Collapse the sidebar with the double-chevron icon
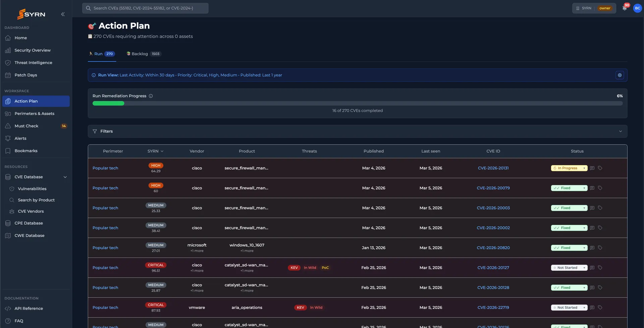The height and width of the screenshot is (328, 644). (x=63, y=14)
